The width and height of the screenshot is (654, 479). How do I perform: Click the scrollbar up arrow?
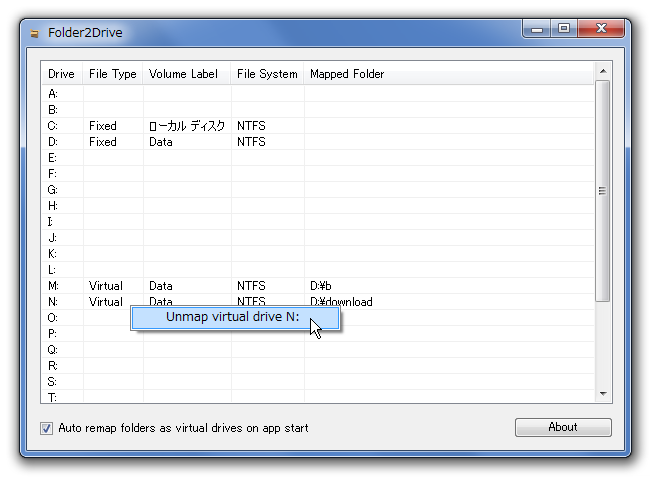(603, 71)
